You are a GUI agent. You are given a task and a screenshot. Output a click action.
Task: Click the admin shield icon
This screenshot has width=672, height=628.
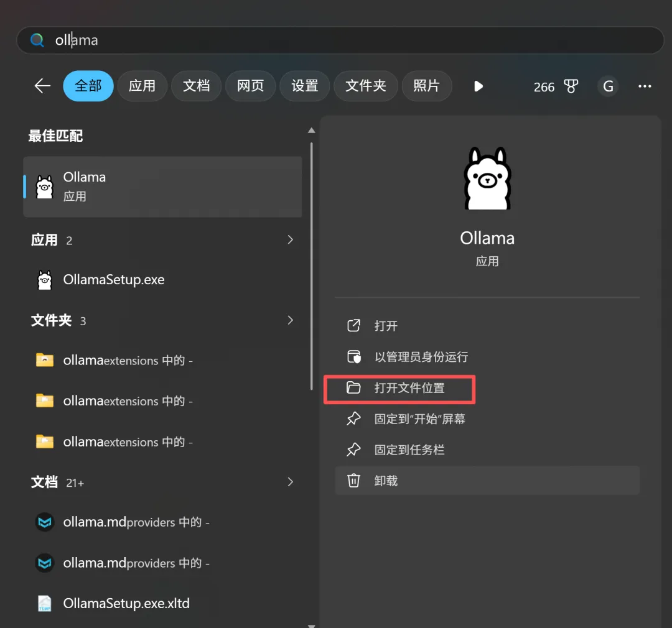353,356
